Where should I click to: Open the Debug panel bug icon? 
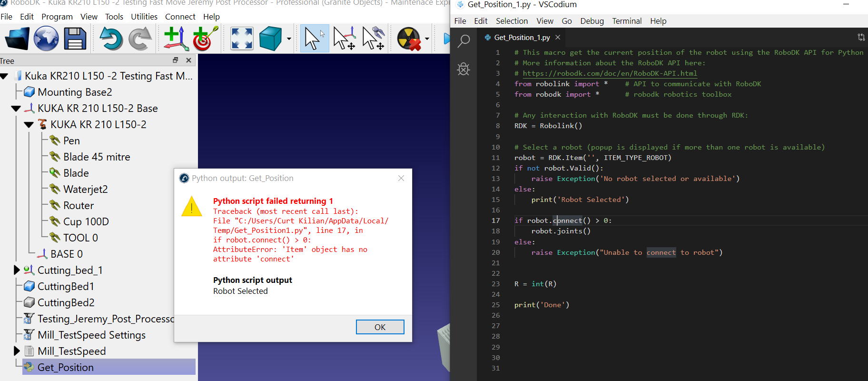click(x=464, y=69)
